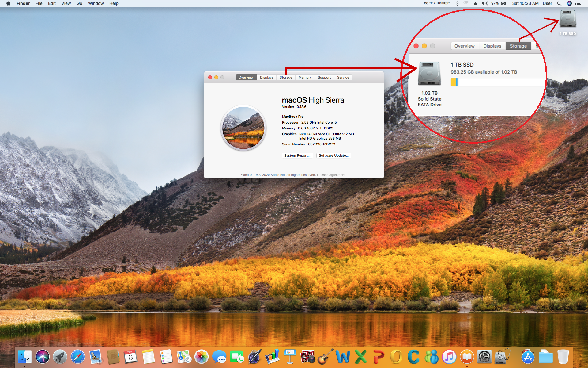
Task: Open the Help menu
Action: (x=114, y=3)
